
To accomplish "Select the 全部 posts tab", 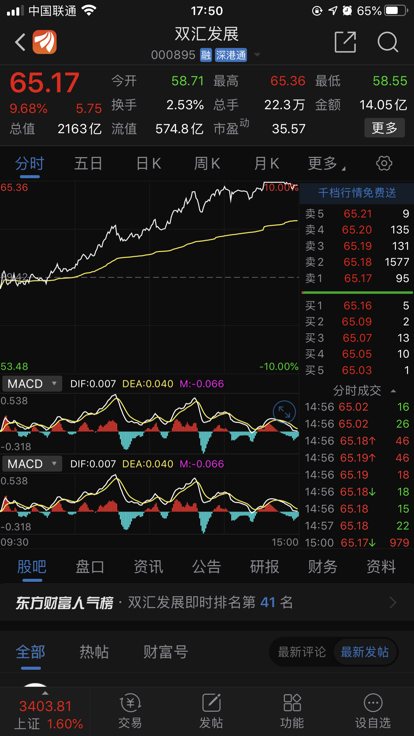I will (x=31, y=652).
